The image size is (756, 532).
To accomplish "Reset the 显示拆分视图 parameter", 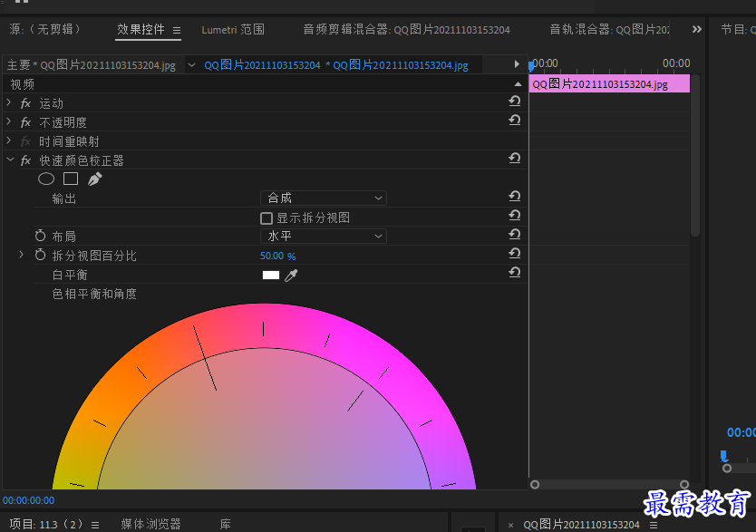I will [515, 215].
